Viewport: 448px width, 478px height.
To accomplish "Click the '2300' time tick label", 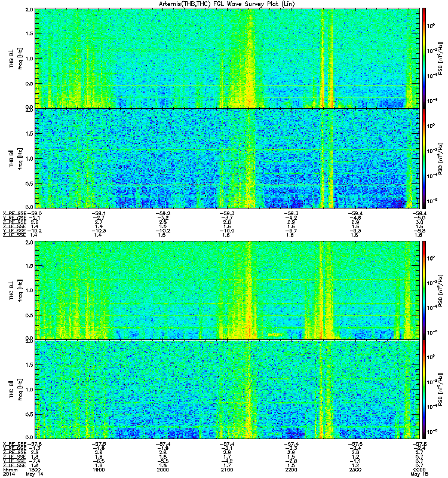I will click(x=355, y=470).
